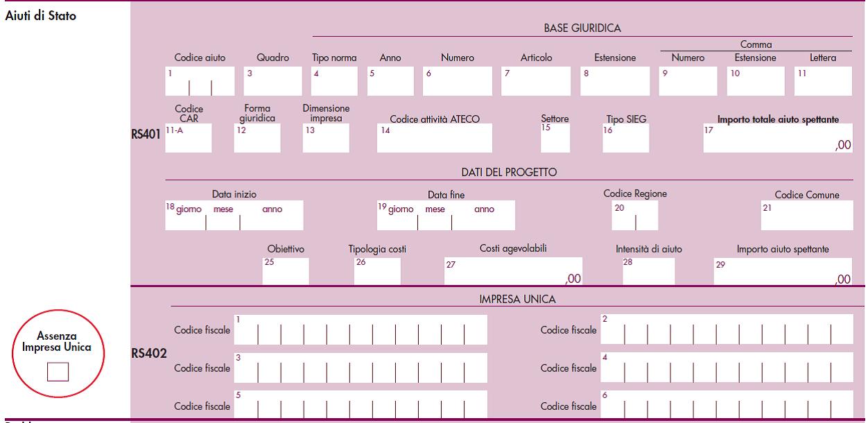Click the Anno field 5
Viewport: 868px width, 423px height.
(x=390, y=81)
